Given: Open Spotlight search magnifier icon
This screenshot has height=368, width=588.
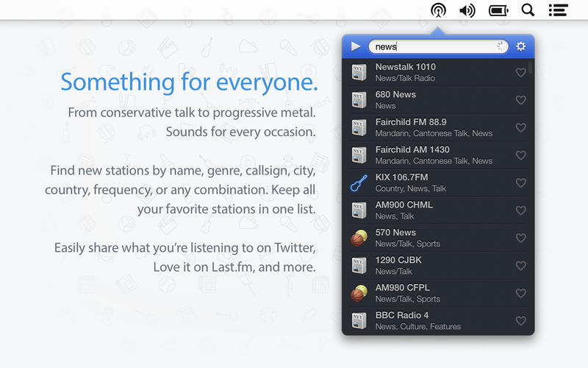Looking at the screenshot, I should coord(528,10).
